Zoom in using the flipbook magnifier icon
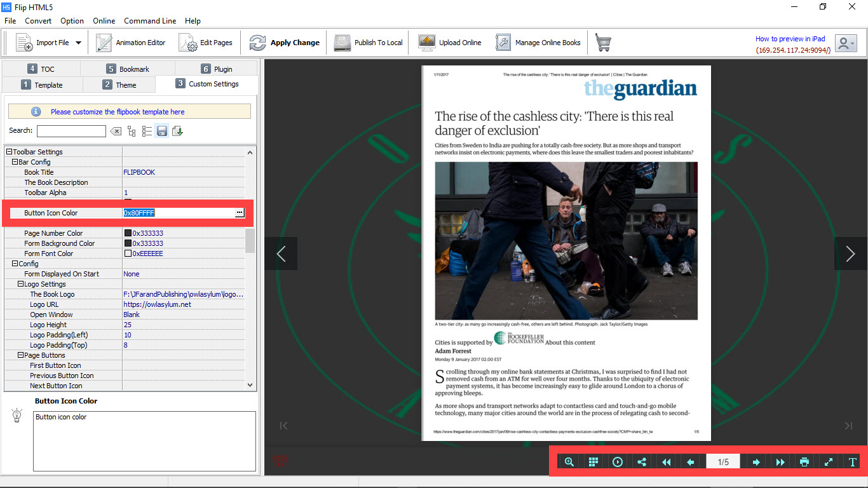The height and width of the screenshot is (488, 868). (x=569, y=462)
